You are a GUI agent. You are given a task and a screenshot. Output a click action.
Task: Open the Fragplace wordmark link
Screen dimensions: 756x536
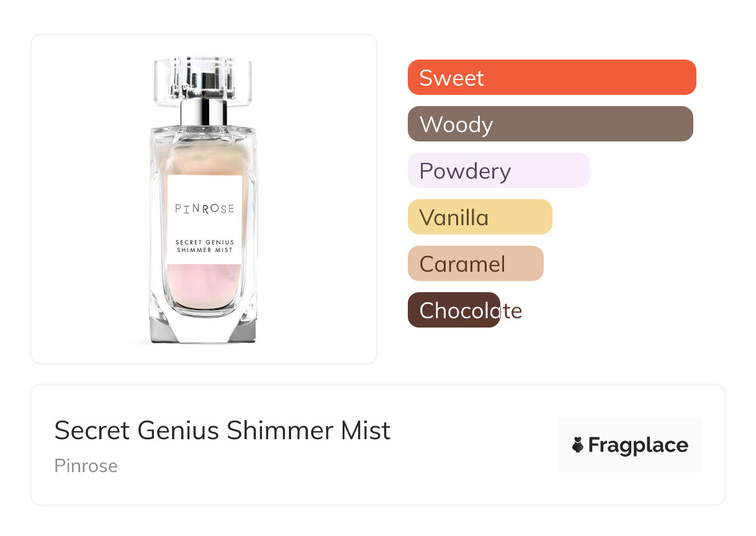pyautogui.click(x=638, y=445)
